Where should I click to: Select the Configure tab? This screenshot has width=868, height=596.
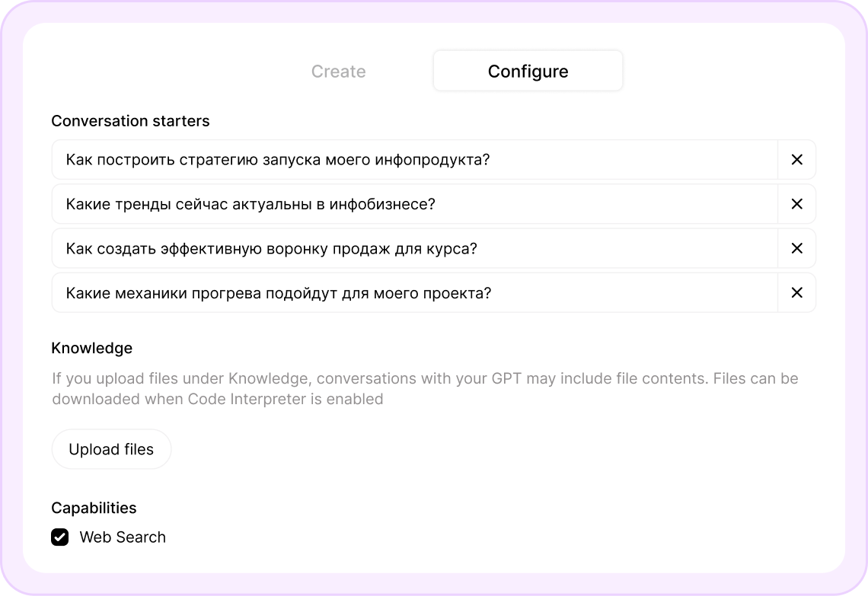click(x=528, y=71)
